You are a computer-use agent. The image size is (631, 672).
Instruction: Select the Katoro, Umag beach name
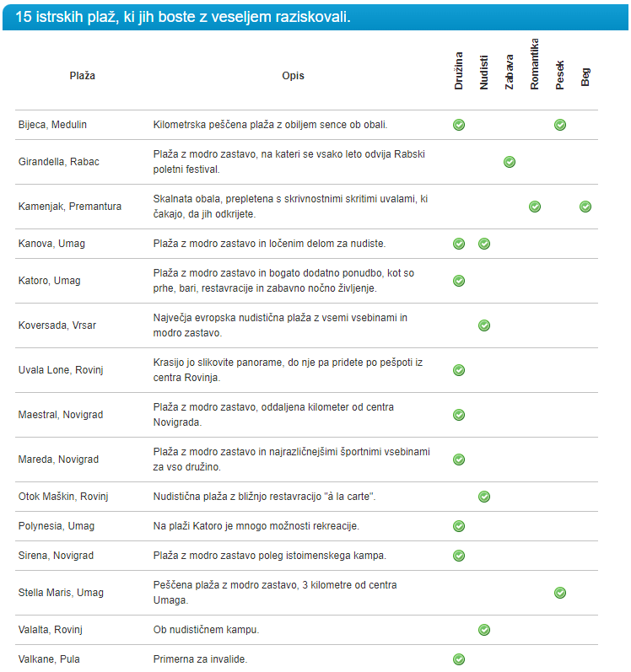coord(50,281)
